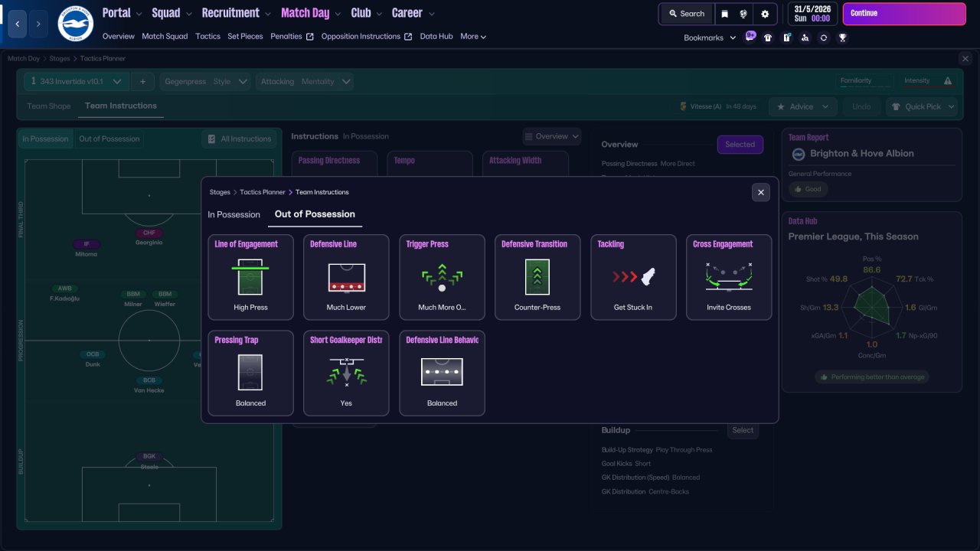
Task: Open the settings gear icon
Action: point(765,14)
